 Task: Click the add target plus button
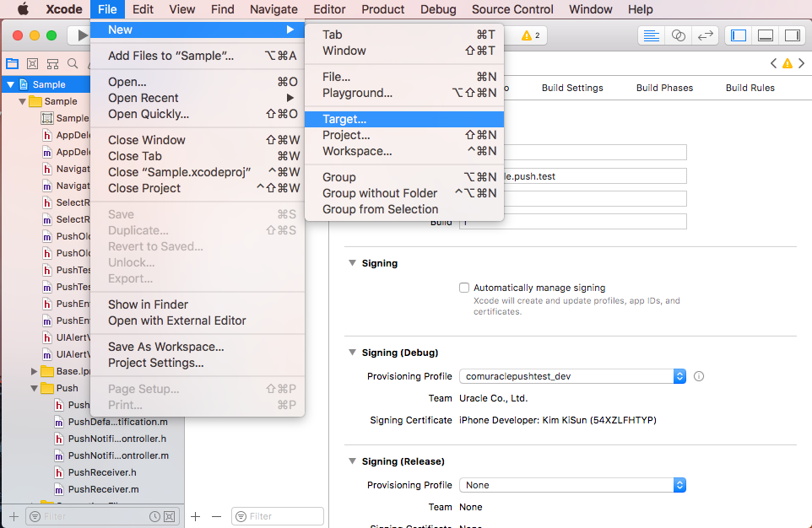click(x=195, y=516)
